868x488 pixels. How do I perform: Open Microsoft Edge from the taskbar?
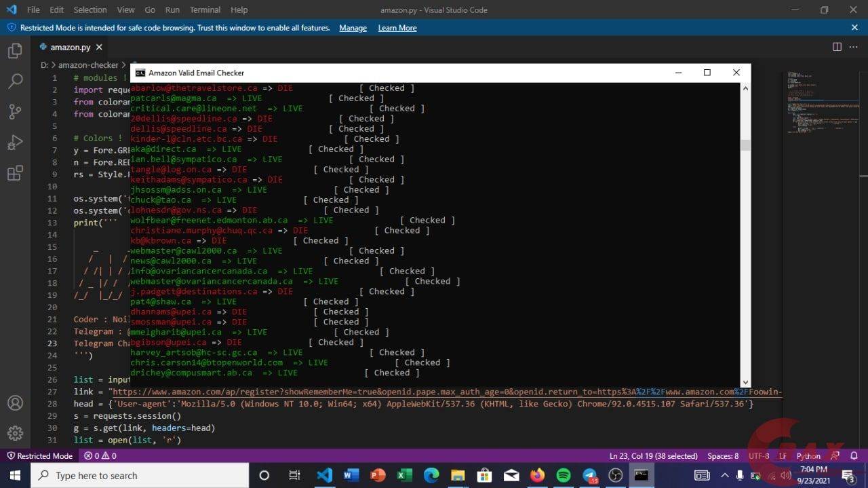click(x=431, y=475)
